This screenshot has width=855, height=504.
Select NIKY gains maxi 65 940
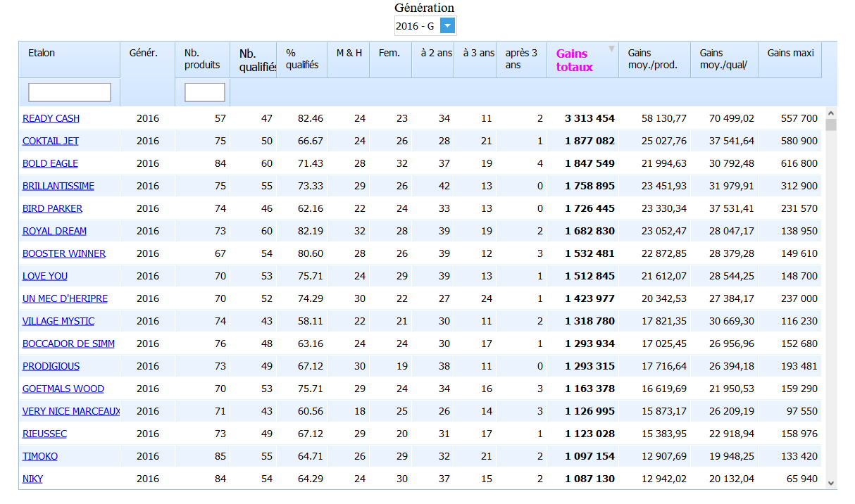point(802,479)
